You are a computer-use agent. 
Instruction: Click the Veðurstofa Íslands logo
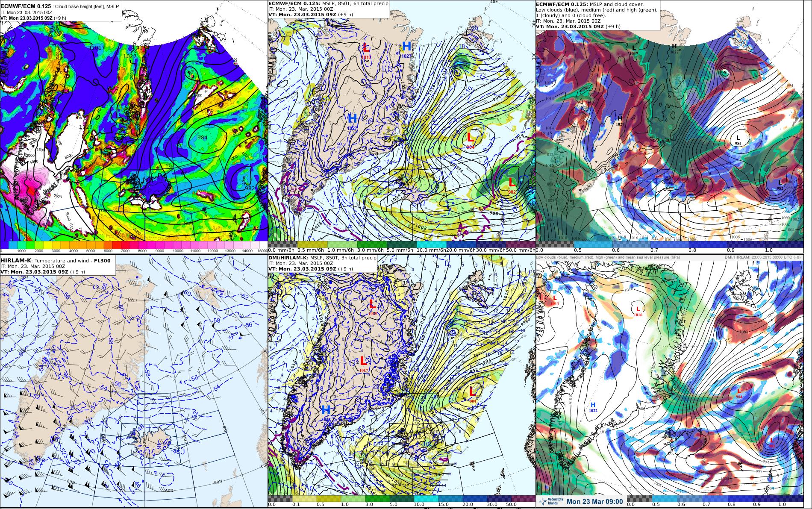pyautogui.click(x=550, y=501)
